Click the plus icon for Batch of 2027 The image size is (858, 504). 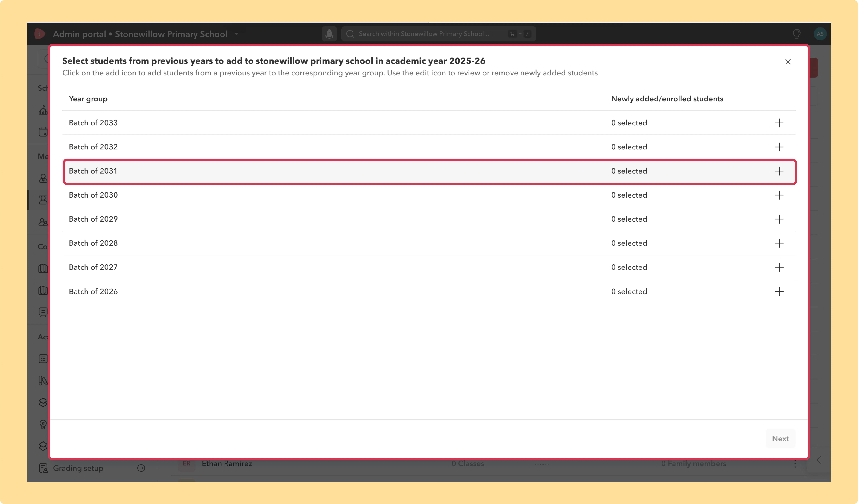point(779,267)
